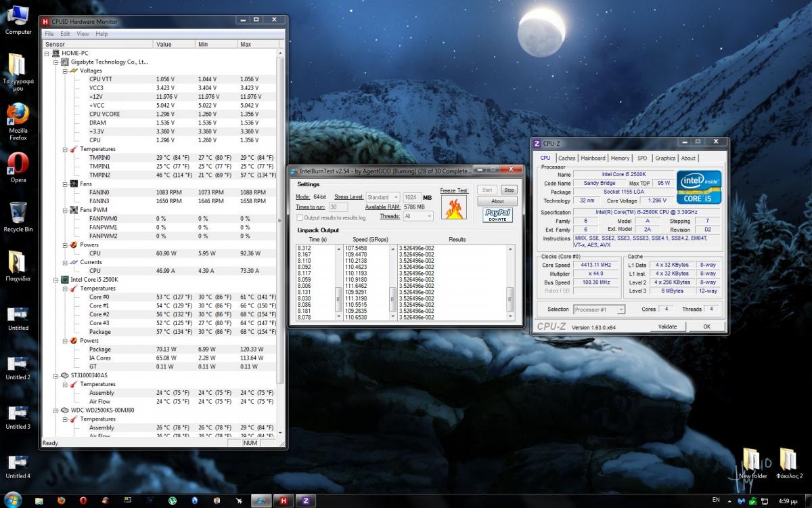Click the uTorrent taskbar icon
Screen dimensions: 812x508
[x=173, y=501]
